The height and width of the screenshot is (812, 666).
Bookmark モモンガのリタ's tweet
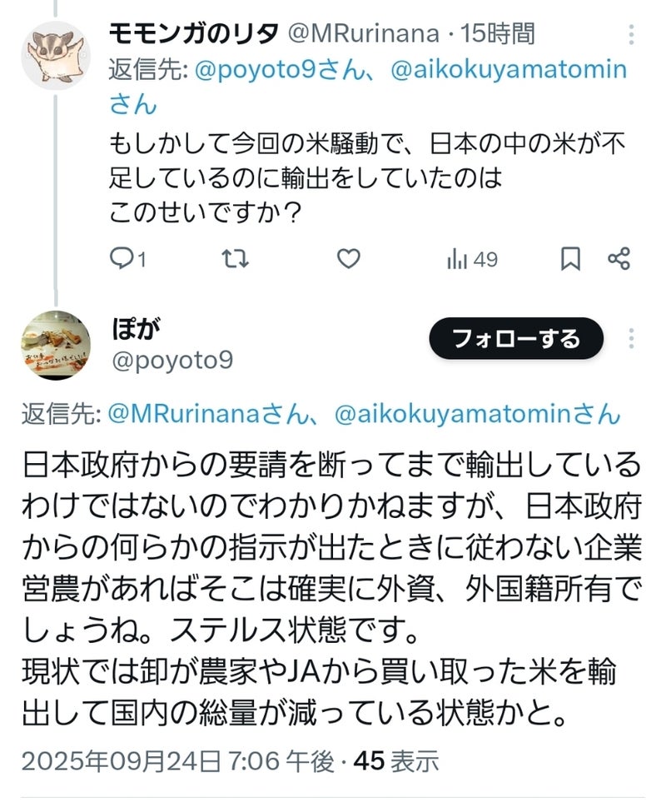point(570,258)
